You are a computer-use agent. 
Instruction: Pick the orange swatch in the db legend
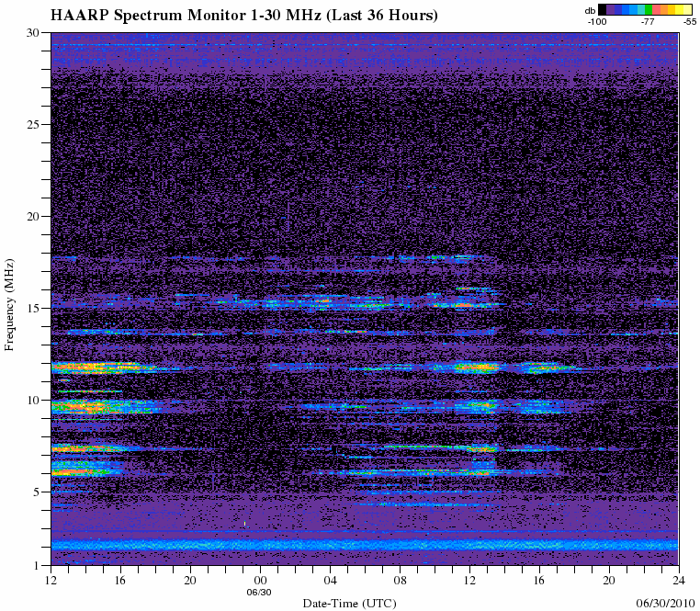[664, 9]
